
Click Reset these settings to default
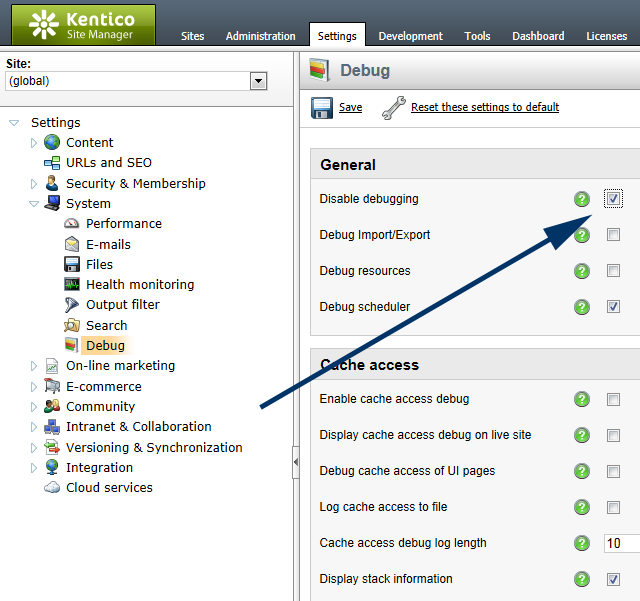[x=485, y=107]
